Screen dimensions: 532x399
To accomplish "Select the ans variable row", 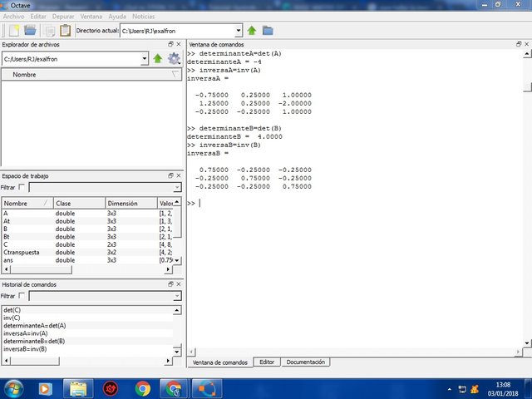I will click(88, 260).
